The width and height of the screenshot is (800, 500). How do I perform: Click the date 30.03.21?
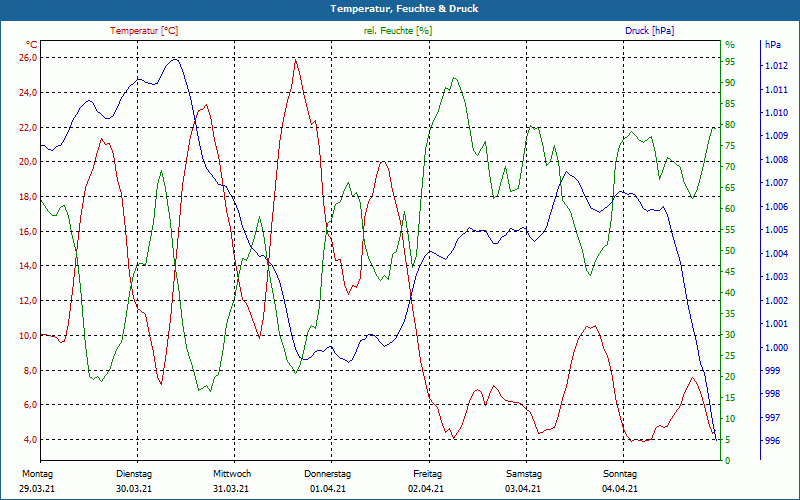click(x=134, y=489)
